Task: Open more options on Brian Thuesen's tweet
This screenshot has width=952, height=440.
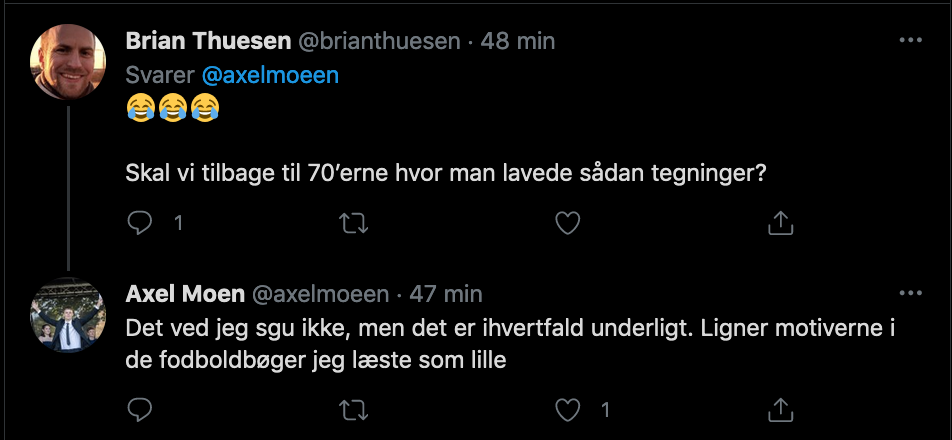Action: pos(910,41)
